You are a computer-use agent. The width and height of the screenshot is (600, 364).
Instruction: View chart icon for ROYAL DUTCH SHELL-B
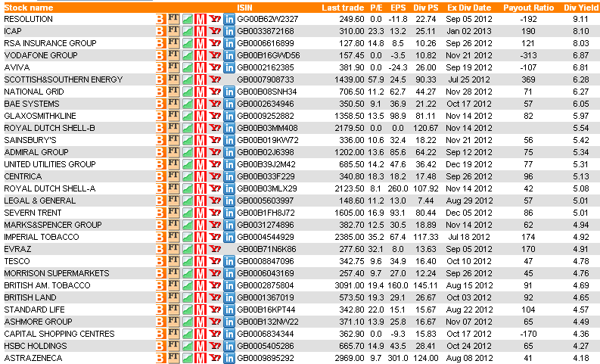pyautogui.click(x=187, y=128)
